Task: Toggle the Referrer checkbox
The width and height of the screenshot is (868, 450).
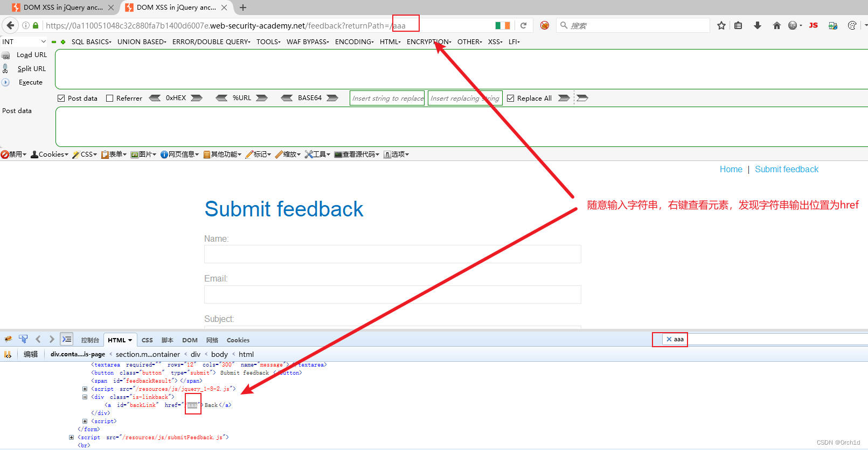Action: coord(110,98)
